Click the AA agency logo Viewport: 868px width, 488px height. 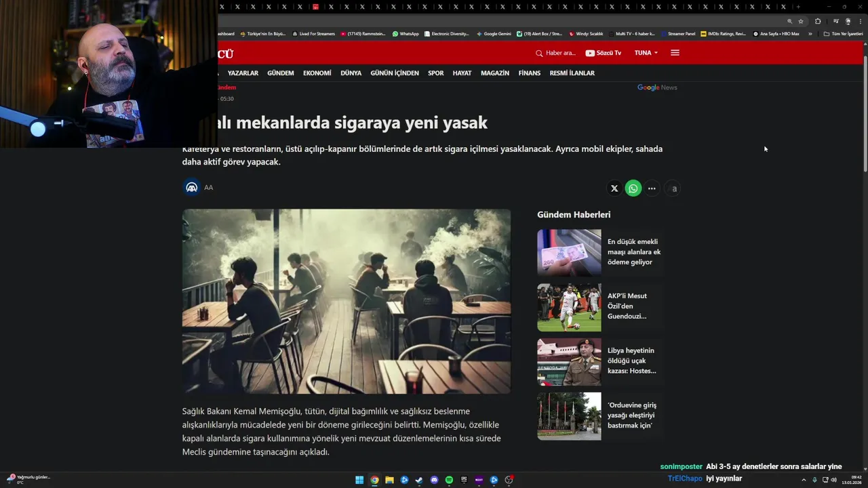pos(192,187)
